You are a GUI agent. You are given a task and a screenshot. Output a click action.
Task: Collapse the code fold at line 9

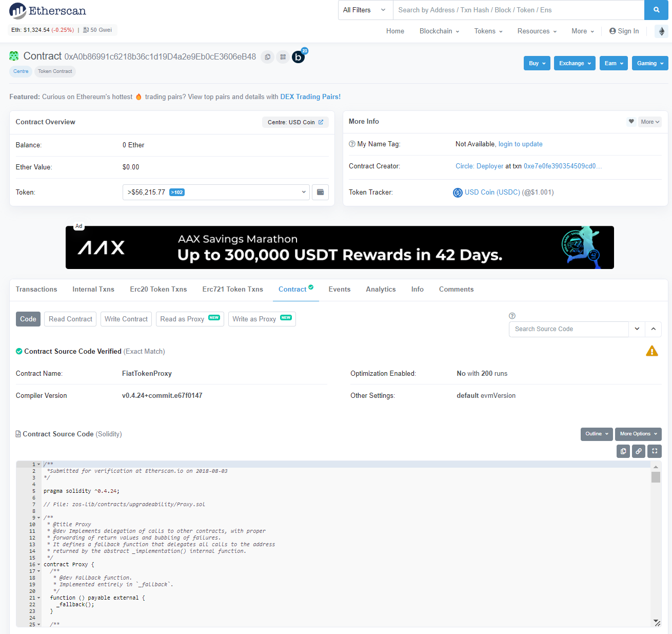click(38, 518)
